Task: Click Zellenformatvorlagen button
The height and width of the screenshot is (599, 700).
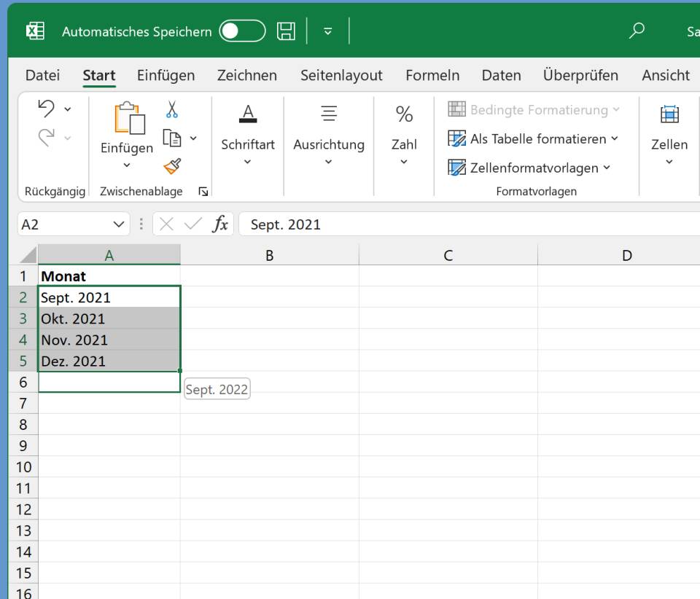Action: point(530,168)
